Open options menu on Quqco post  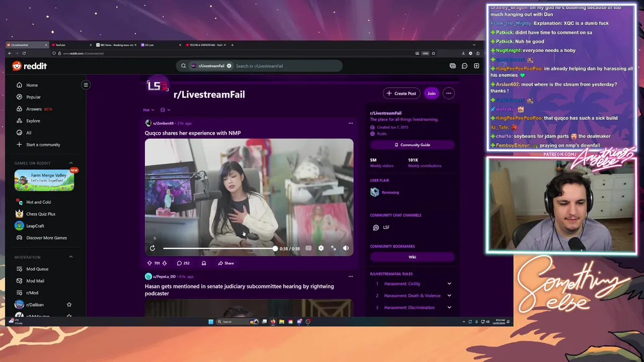click(x=351, y=123)
